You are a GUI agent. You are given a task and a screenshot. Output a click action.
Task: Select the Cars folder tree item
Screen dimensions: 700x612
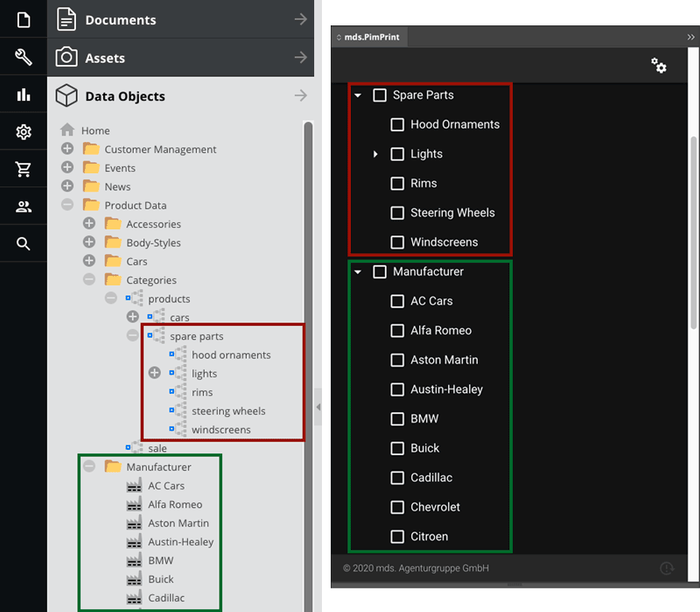(x=136, y=261)
